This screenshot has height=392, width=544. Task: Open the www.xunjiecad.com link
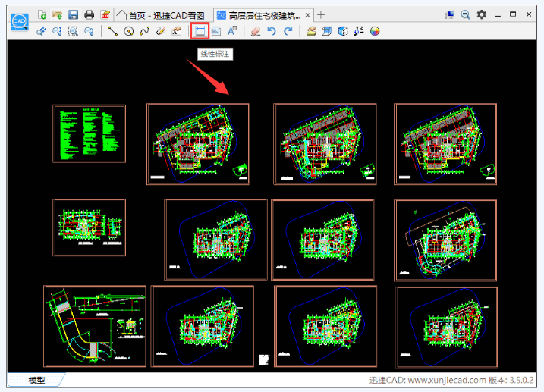(x=447, y=380)
